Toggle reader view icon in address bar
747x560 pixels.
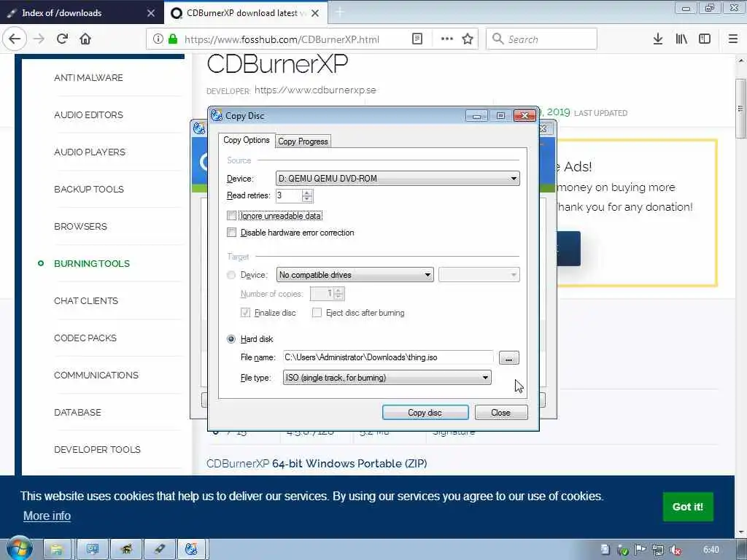[x=417, y=39]
